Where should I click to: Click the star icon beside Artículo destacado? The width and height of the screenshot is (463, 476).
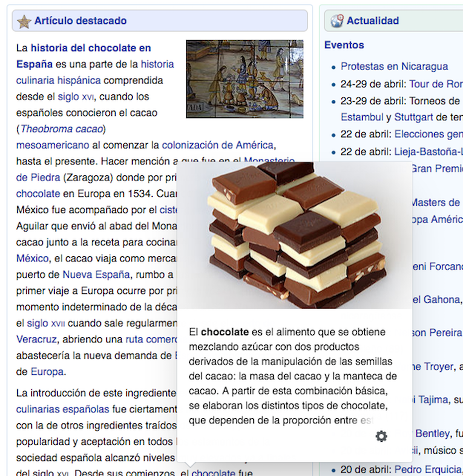pyautogui.click(x=24, y=21)
